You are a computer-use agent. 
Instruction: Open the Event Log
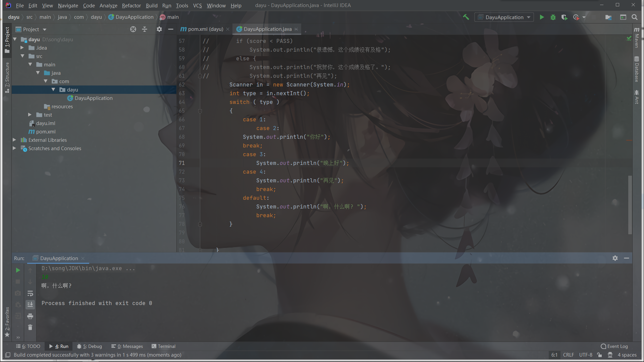(x=614, y=346)
